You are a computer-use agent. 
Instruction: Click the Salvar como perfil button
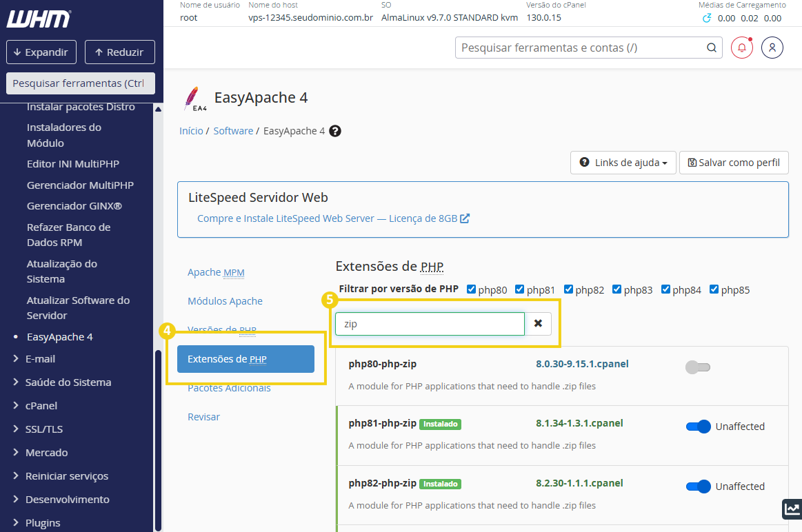pyautogui.click(x=734, y=163)
